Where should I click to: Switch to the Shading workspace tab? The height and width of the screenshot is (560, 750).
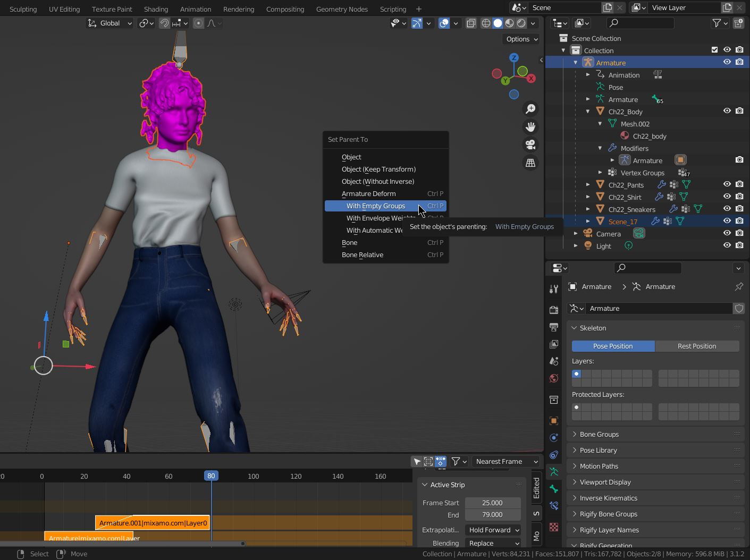[x=156, y=9]
